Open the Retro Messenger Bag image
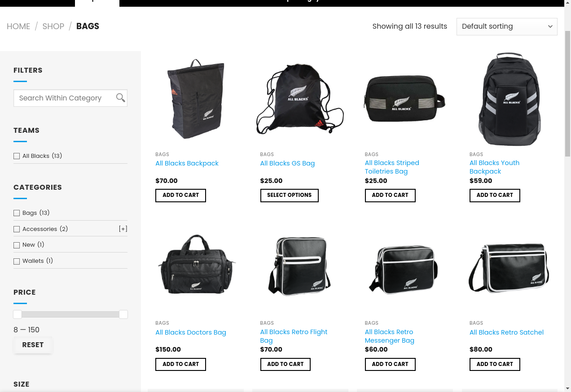 (405, 268)
